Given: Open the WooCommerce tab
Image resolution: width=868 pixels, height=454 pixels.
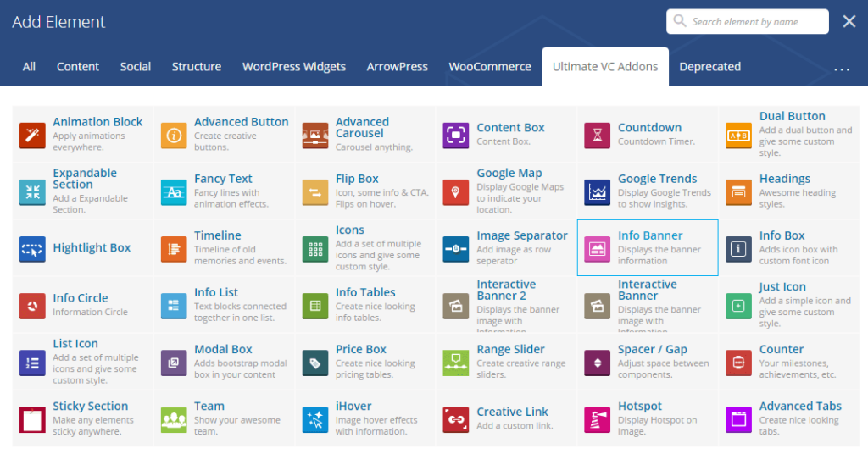Looking at the screenshot, I should point(490,67).
